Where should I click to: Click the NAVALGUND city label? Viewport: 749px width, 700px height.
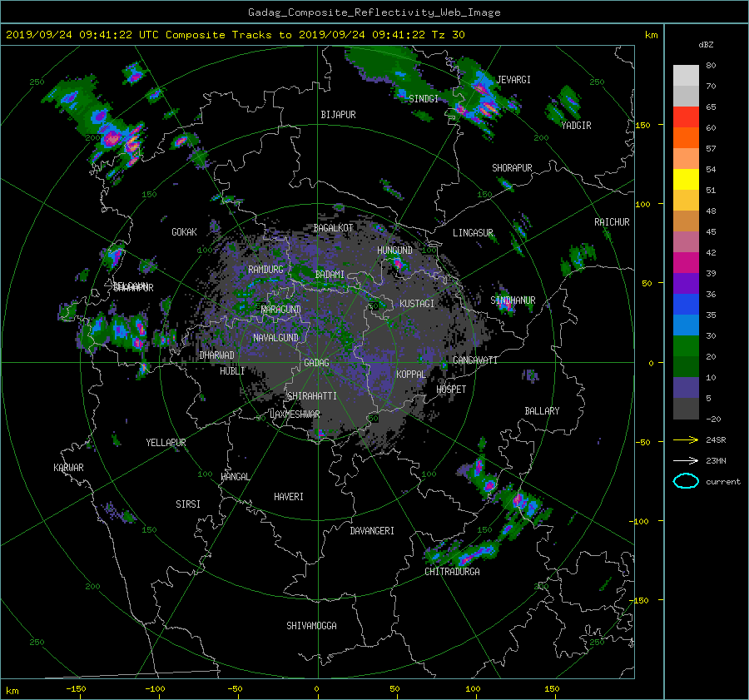tap(275, 338)
